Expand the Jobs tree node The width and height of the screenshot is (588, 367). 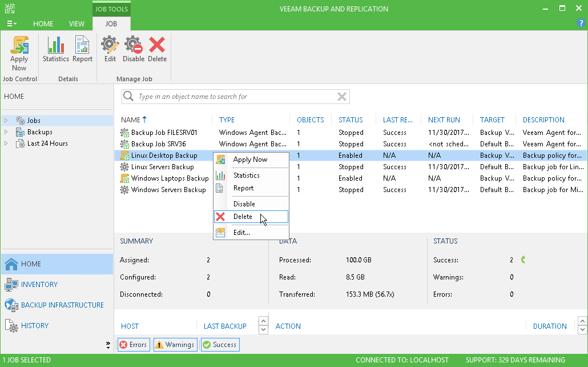coord(6,120)
